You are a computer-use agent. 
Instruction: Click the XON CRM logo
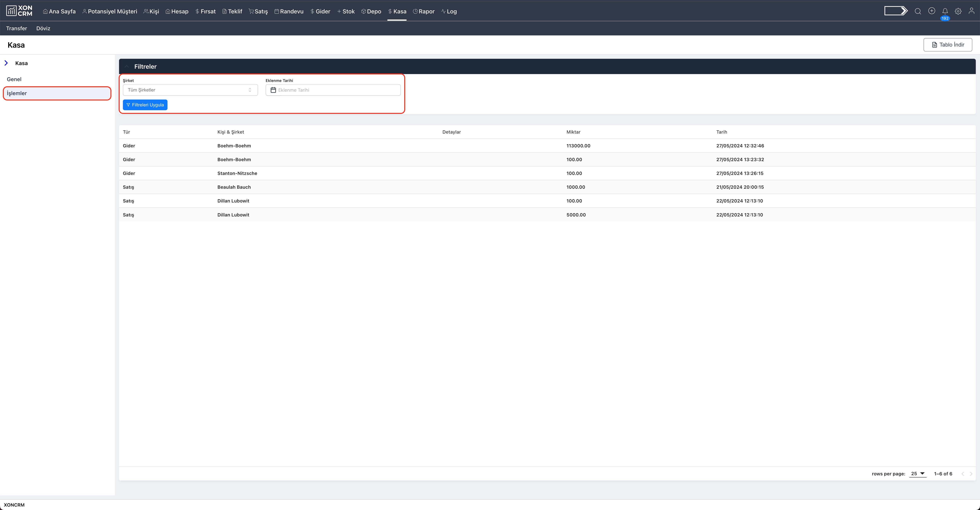click(19, 11)
